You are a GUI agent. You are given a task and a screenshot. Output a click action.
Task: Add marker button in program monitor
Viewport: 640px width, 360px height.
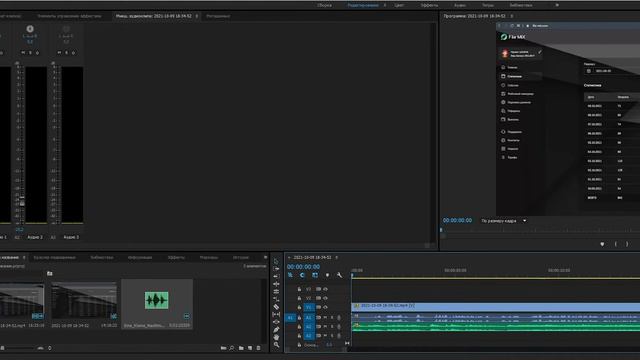pyautogui.click(x=602, y=244)
